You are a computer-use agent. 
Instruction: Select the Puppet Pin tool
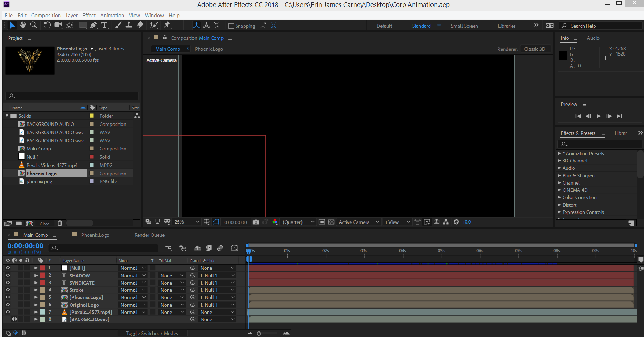pos(167,25)
